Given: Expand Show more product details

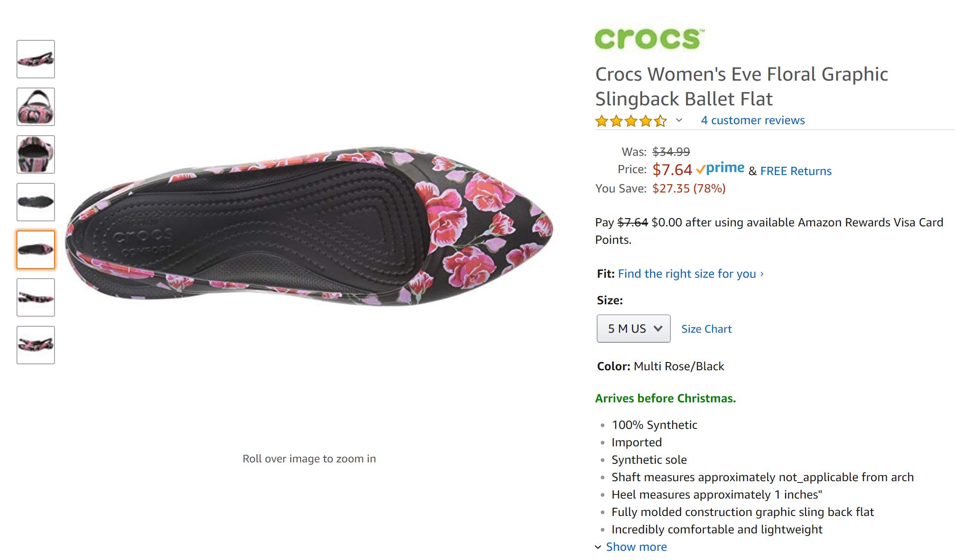Looking at the screenshot, I should (636, 547).
